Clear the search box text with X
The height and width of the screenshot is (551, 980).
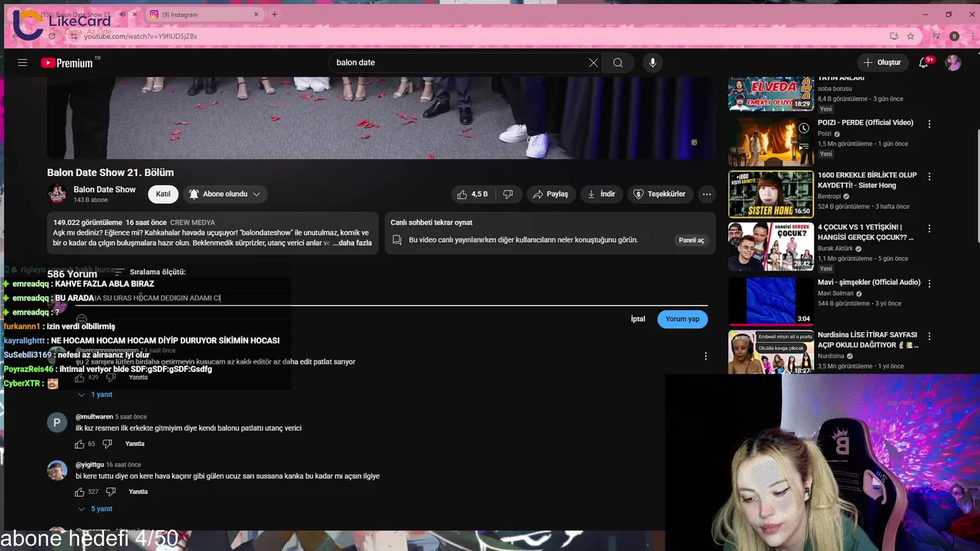tap(593, 63)
